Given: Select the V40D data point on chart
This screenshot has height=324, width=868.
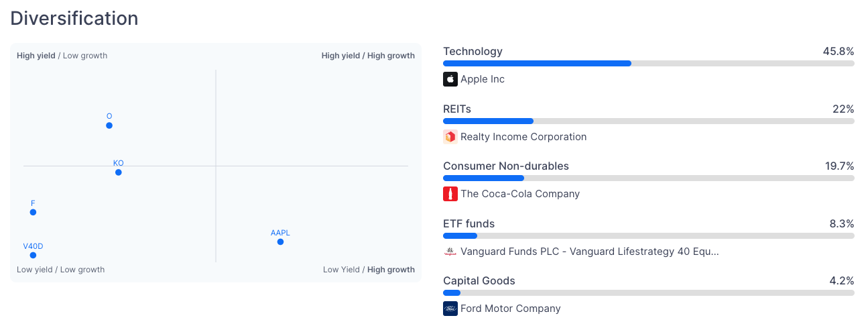Looking at the screenshot, I should coord(33,255).
